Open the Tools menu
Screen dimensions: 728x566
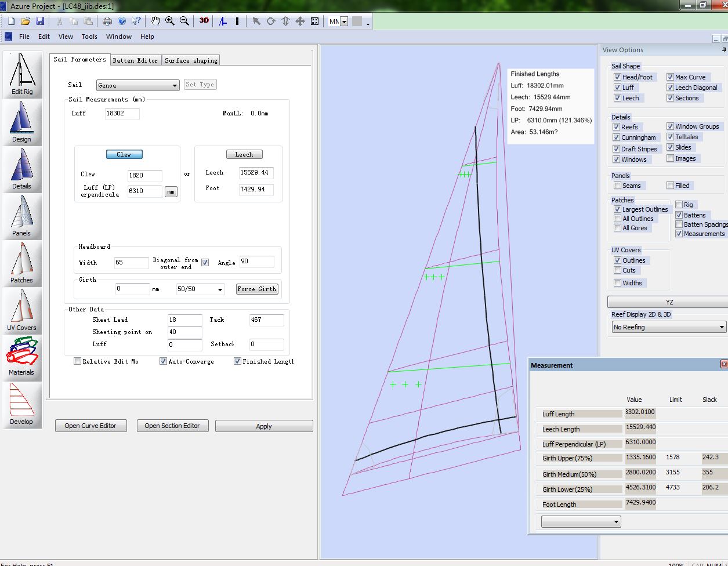(89, 37)
